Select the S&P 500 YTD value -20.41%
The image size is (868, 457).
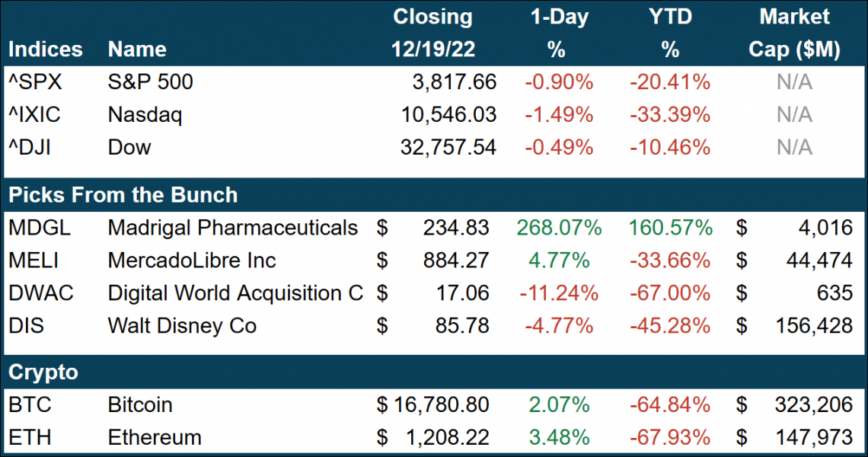669,82
